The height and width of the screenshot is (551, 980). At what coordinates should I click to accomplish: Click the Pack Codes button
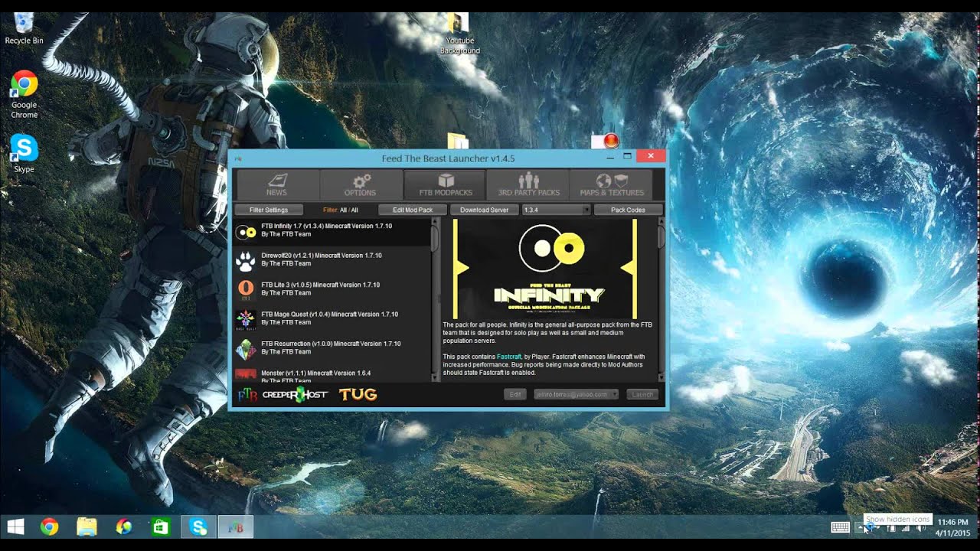(x=628, y=210)
